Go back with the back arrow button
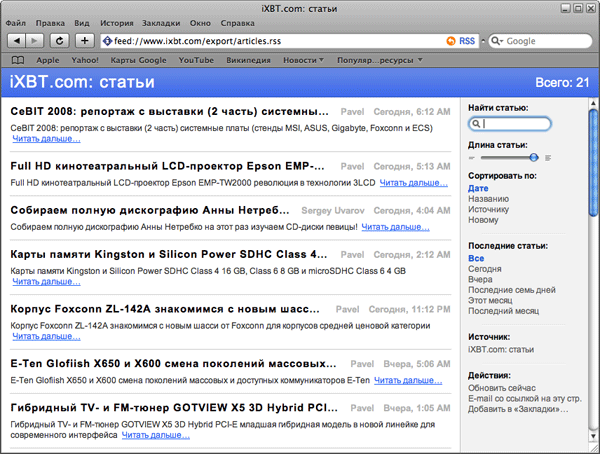The width and height of the screenshot is (600, 454). 16,41
